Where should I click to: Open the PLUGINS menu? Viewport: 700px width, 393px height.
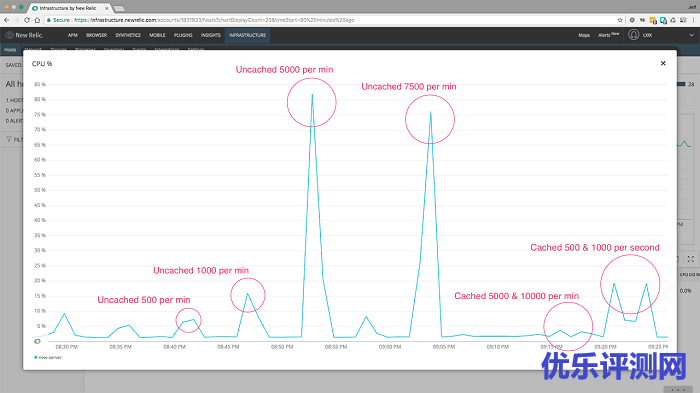(183, 35)
